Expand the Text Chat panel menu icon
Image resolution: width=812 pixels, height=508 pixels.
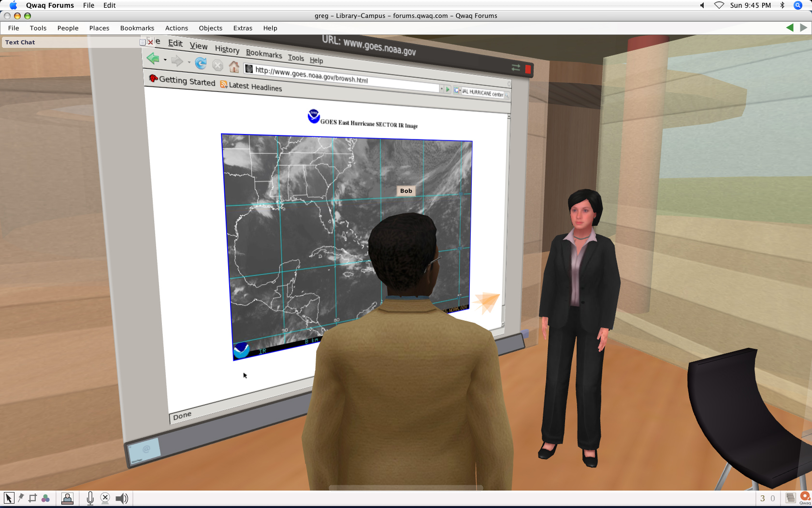pos(143,42)
